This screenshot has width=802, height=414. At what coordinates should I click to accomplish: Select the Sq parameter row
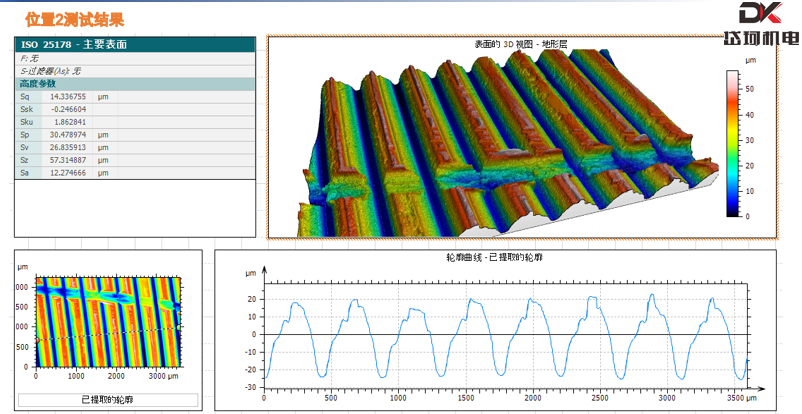click(135, 97)
